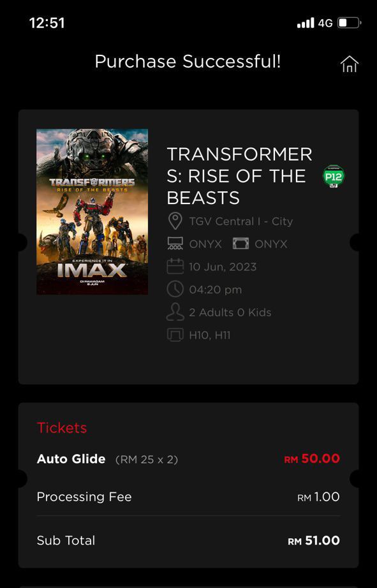The image size is (377, 588).
Task: Click the Tickets section header
Action: click(x=62, y=429)
